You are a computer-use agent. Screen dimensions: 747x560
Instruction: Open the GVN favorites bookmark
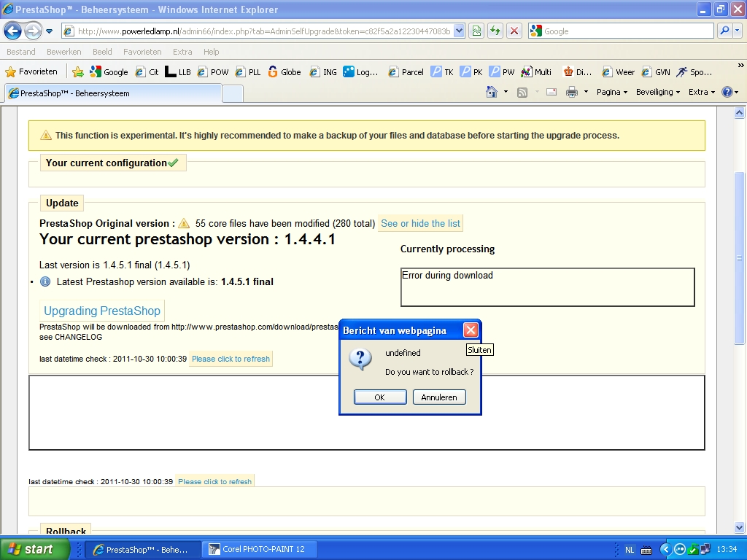[x=656, y=72]
